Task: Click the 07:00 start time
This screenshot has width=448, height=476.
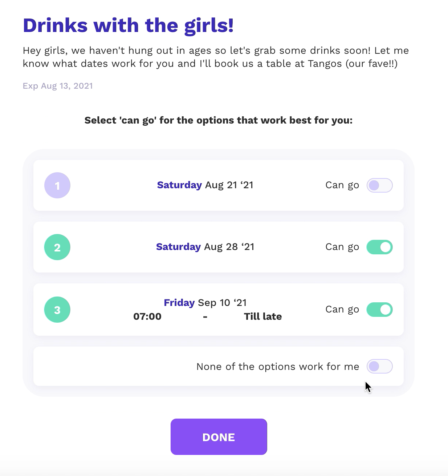Action: click(x=147, y=316)
